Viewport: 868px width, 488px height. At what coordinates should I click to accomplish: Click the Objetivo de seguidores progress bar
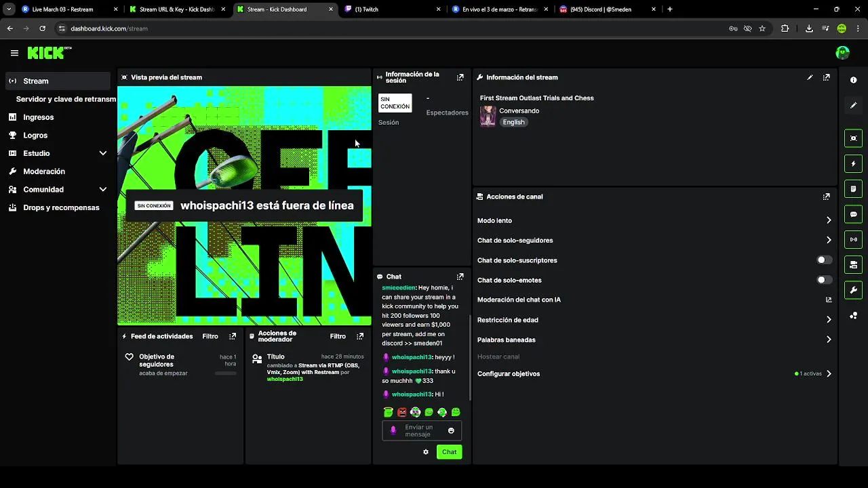[226, 373]
